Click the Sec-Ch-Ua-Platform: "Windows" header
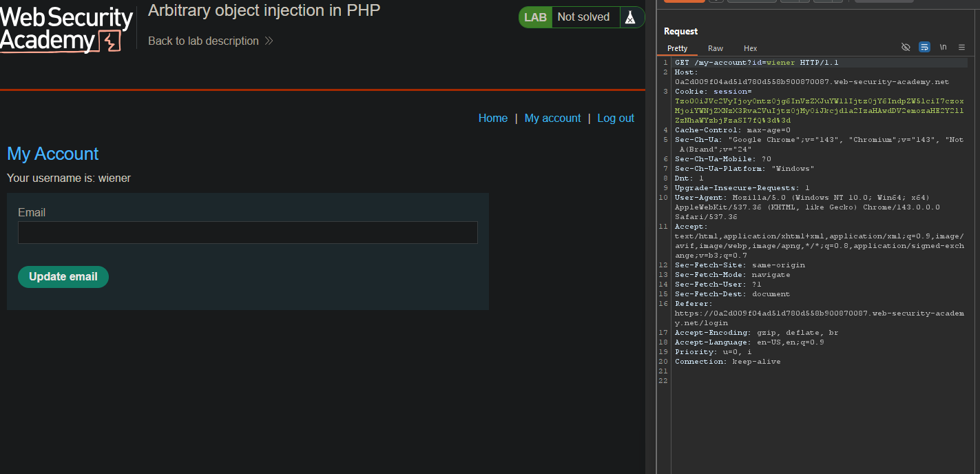This screenshot has width=980, height=474. pos(744,169)
